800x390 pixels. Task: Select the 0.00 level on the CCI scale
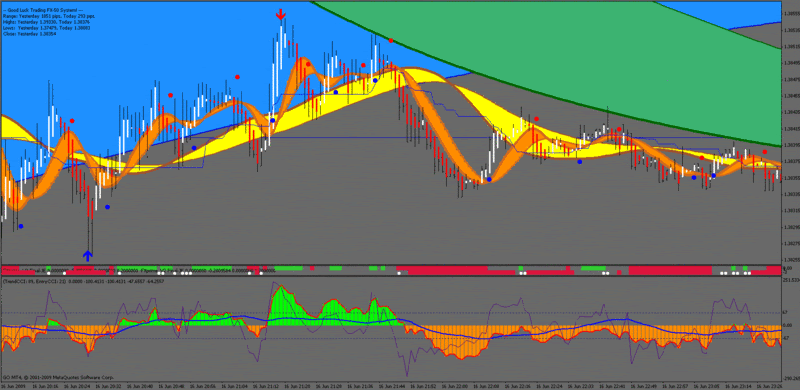(x=789, y=325)
